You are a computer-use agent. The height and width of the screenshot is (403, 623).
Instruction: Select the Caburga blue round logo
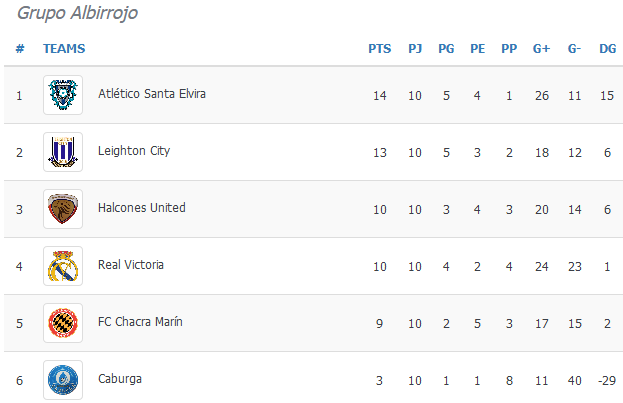click(63, 380)
